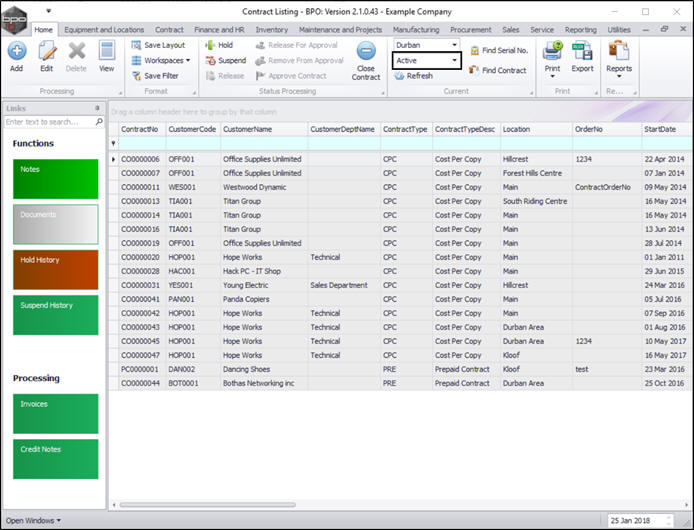Expand the Workspaces dropdown

coord(165,60)
